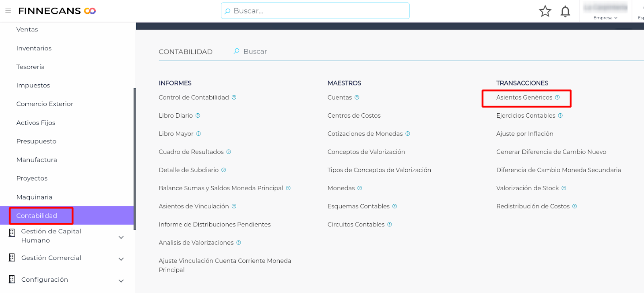Select Contabilidad in the sidebar
The image size is (644, 293).
point(37,216)
